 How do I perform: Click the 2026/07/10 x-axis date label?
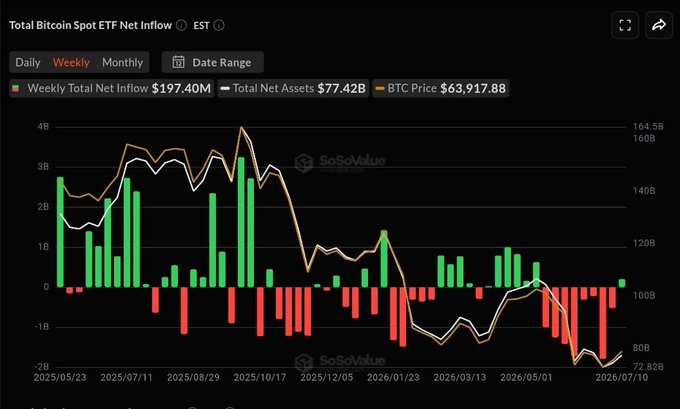[622, 377]
